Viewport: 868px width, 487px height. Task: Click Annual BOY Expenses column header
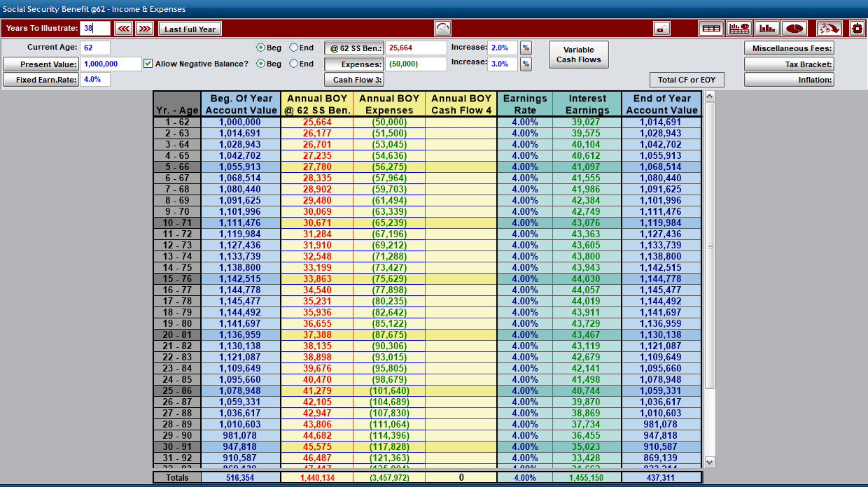(x=389, y=104)
